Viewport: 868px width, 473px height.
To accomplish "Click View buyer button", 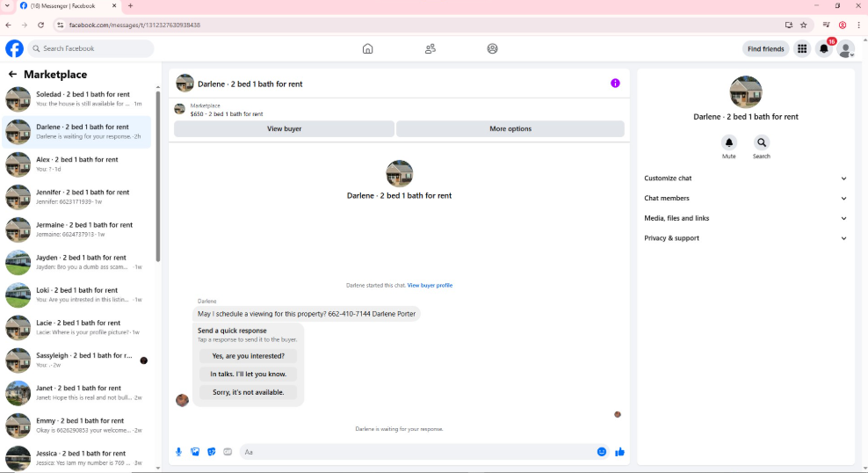I will tap(284, 128).
